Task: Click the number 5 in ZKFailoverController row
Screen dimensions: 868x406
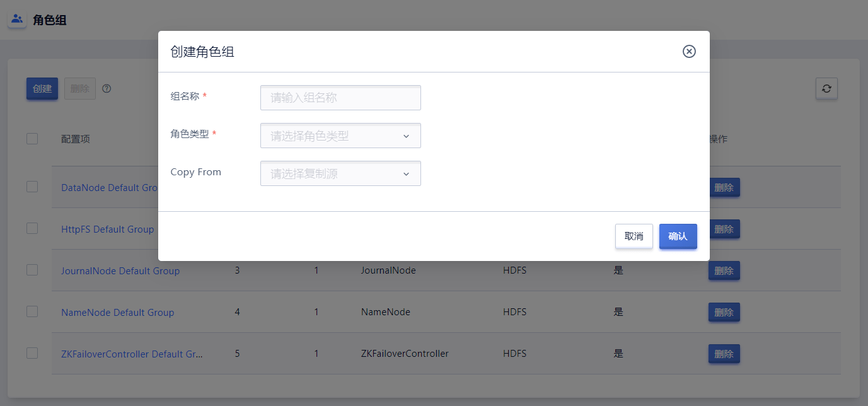Action: [x=237, y=354]
